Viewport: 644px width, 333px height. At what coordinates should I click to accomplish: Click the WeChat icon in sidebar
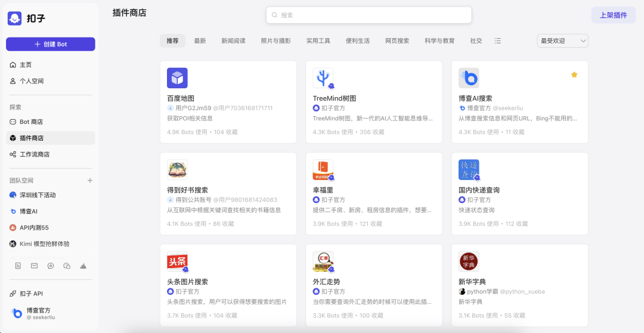pos(67,266)
